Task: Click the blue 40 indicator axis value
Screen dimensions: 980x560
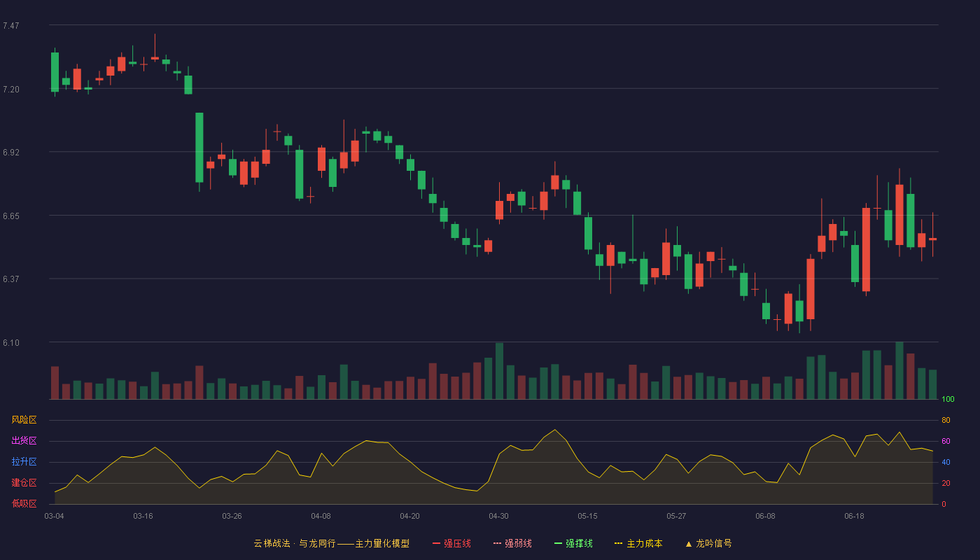Action: pos(946,462)
